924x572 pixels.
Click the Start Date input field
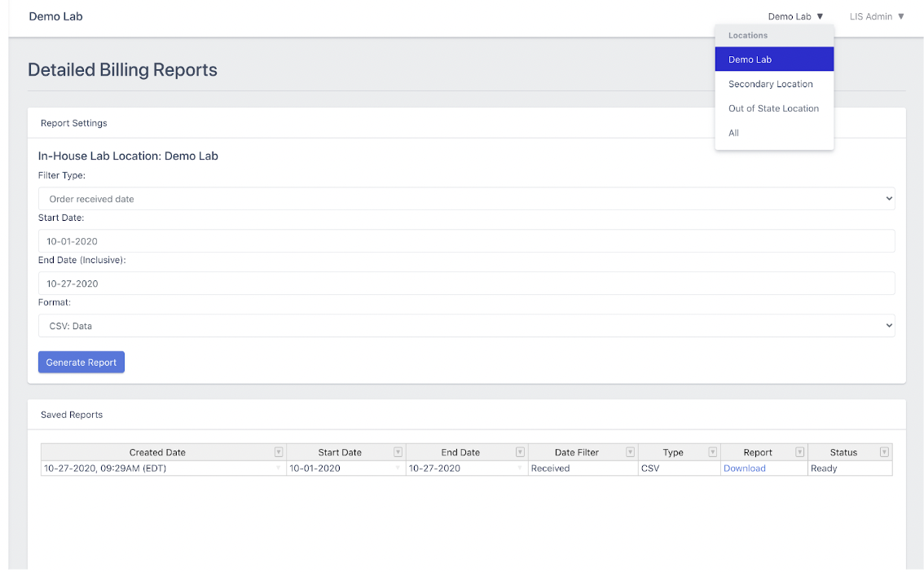point(467,241)
